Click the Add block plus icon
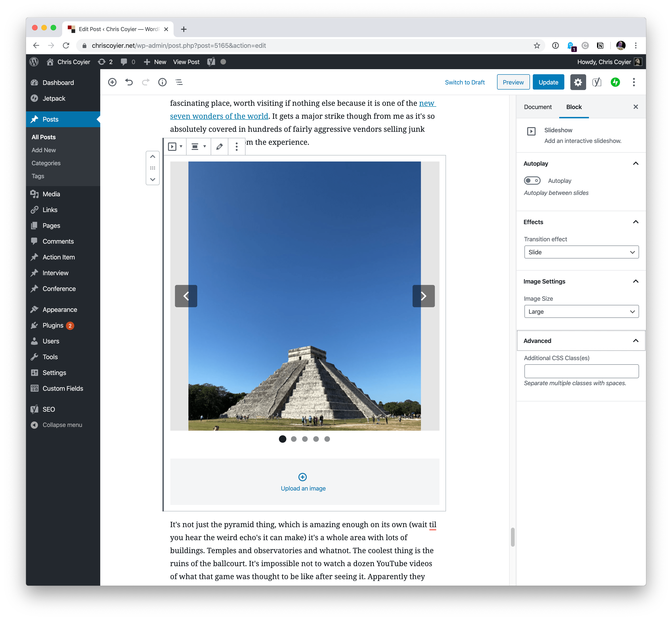 [x=112, y=82]
